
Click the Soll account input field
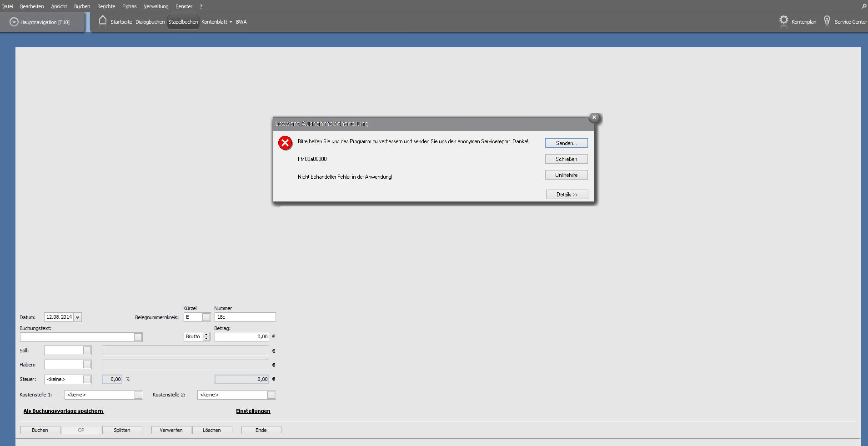(64, 351)
